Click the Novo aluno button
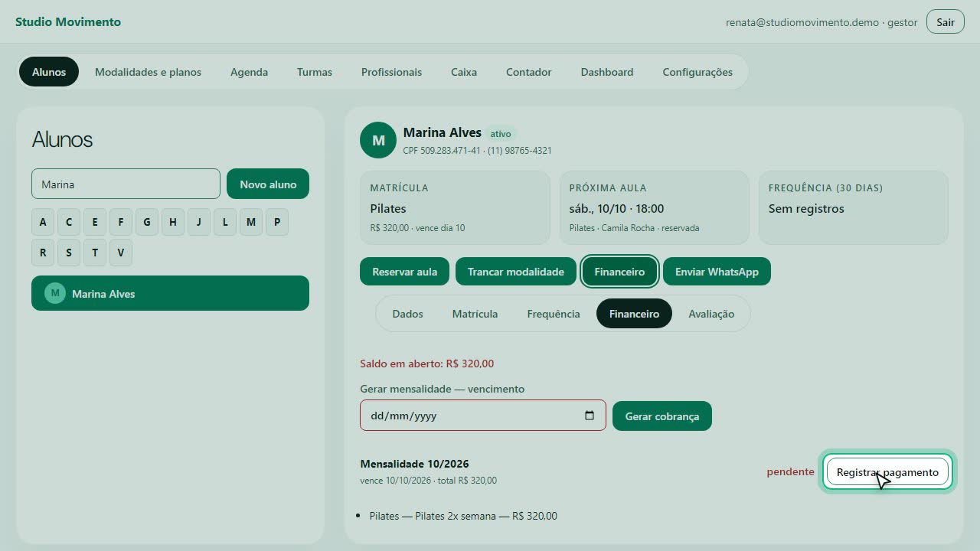 pos(268,184)
